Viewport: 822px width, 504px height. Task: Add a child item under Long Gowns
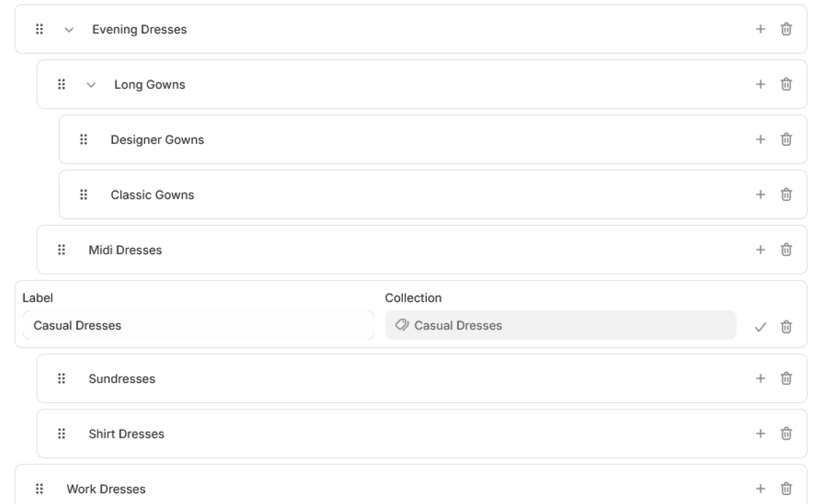click(x=760, y=84)
